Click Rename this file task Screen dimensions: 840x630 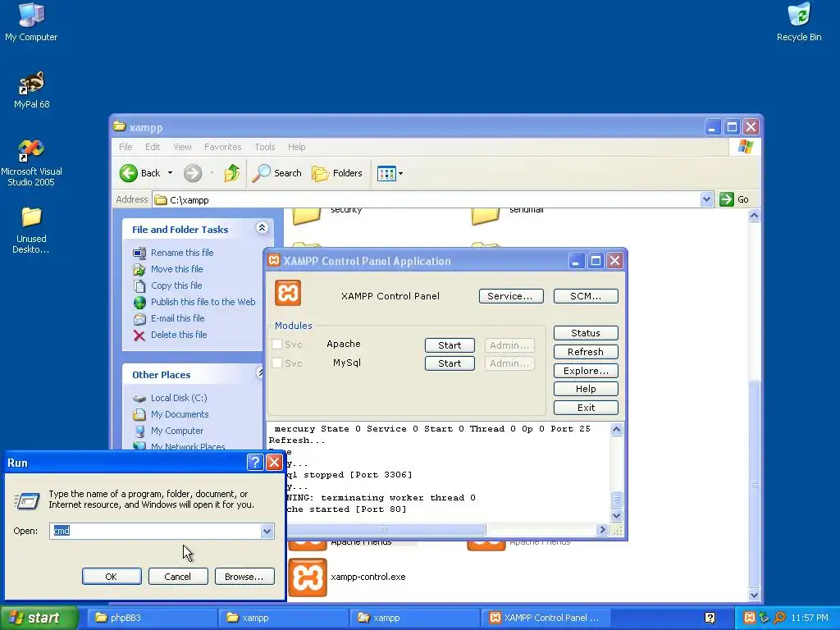coord(181,253)
